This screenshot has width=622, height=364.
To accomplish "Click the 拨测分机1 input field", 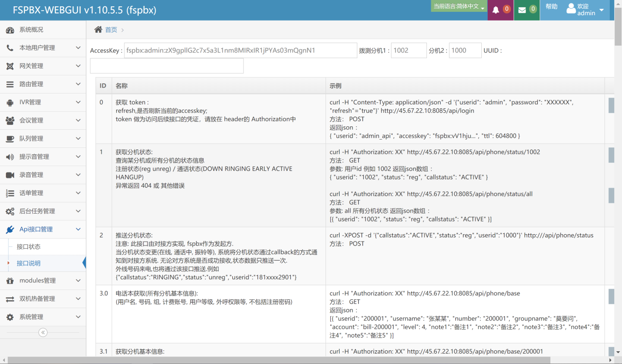I will tap(408, 50).
